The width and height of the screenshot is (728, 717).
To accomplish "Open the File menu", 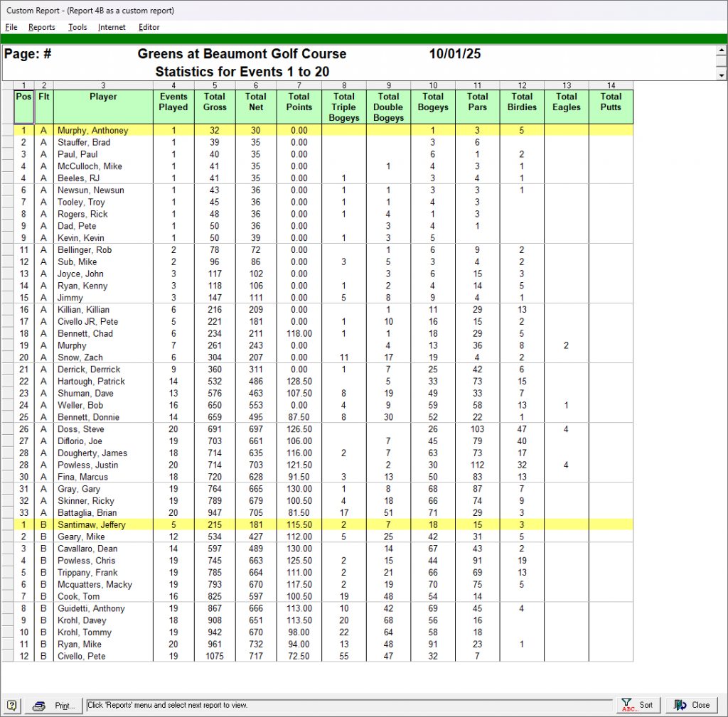I will click(x=11, y=27).
